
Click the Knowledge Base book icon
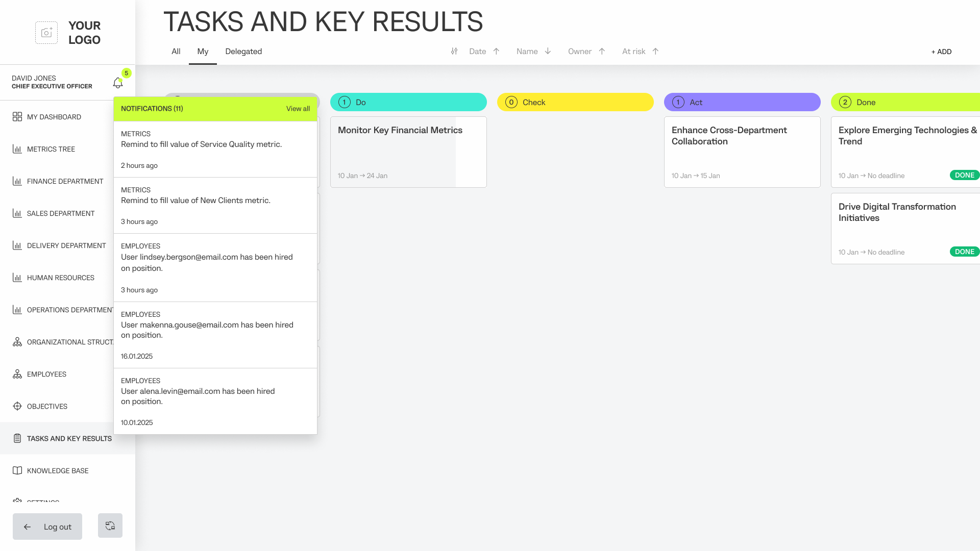tap(17, 470)
